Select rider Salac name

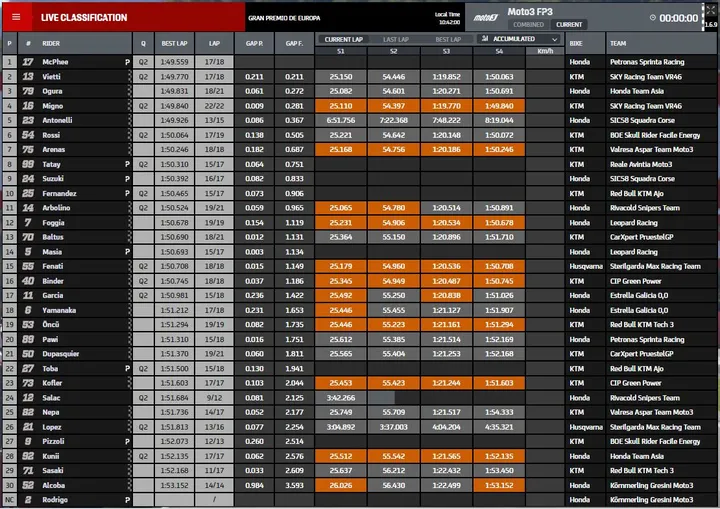click(x=51, y=398)
